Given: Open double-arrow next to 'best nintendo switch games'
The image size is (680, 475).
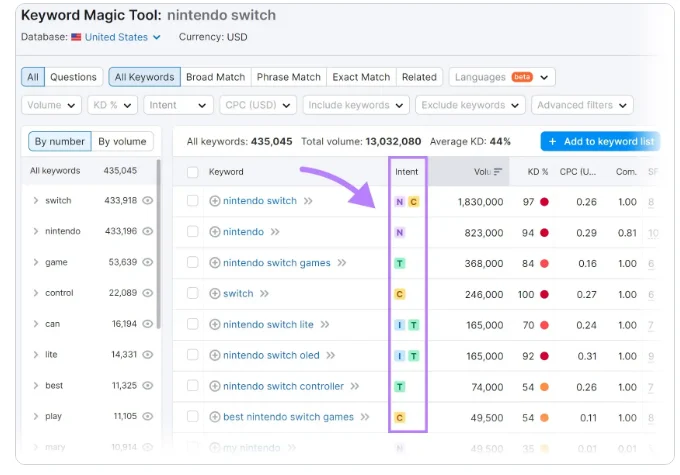Looking at the screenshot, I should [365, 417].
